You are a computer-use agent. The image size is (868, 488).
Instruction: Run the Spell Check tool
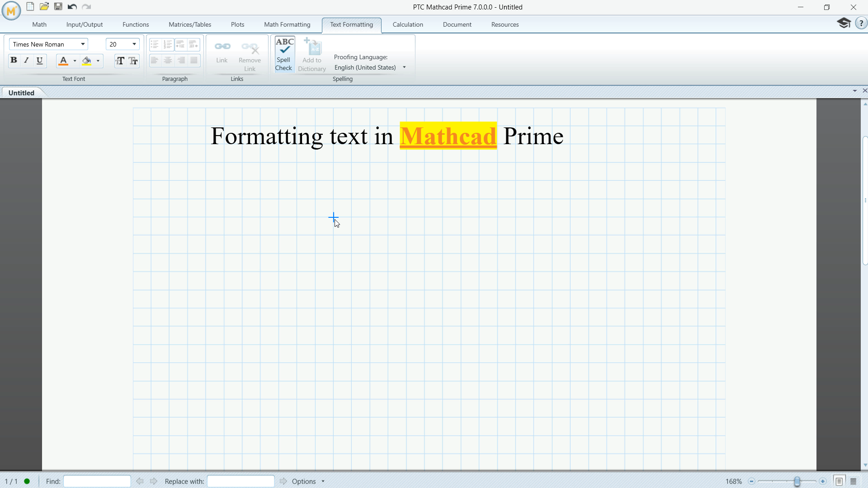coord(284,54)
